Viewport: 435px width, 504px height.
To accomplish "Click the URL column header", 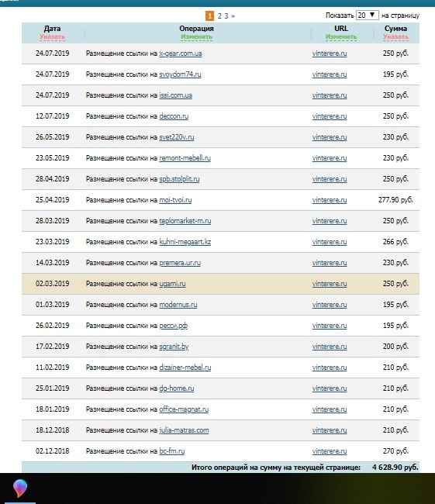I will (x=341, y=28).
